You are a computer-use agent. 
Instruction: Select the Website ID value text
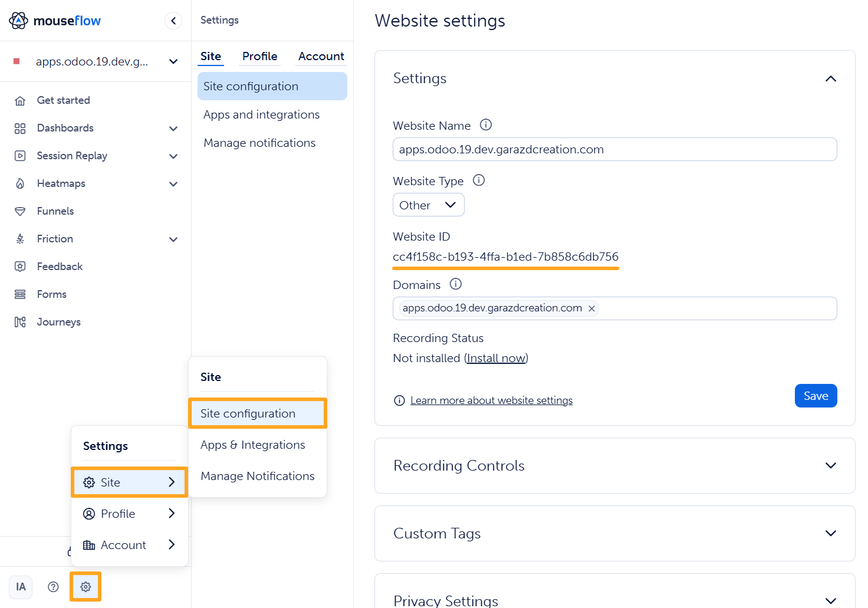(x=506, y=257)
